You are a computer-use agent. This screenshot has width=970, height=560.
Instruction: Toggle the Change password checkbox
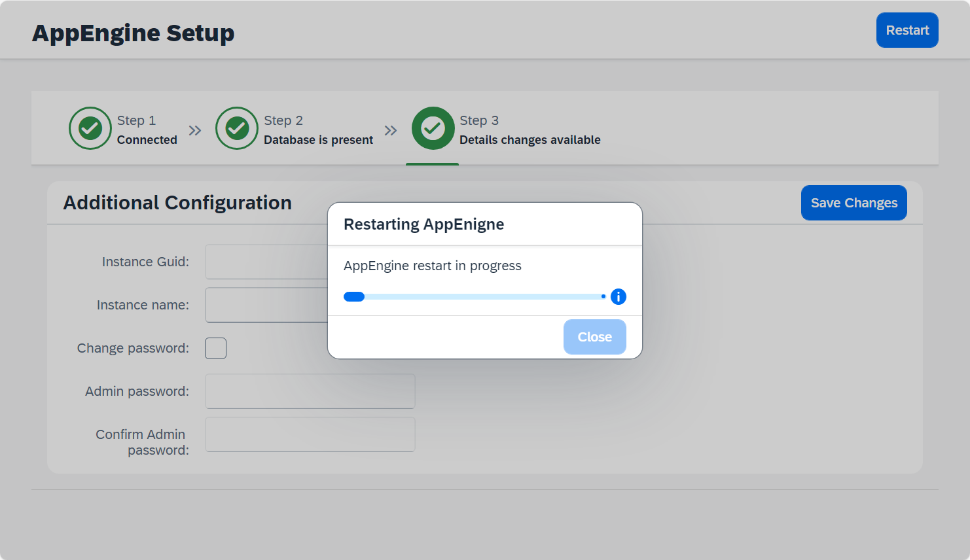(x=216, y=349)
